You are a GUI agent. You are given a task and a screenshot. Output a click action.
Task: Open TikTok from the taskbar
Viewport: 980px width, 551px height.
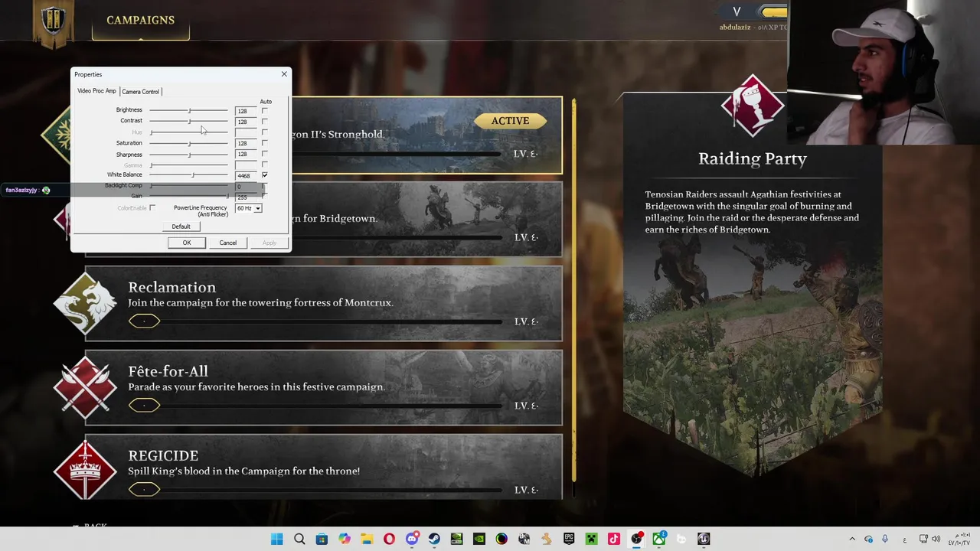click(613, 539)
